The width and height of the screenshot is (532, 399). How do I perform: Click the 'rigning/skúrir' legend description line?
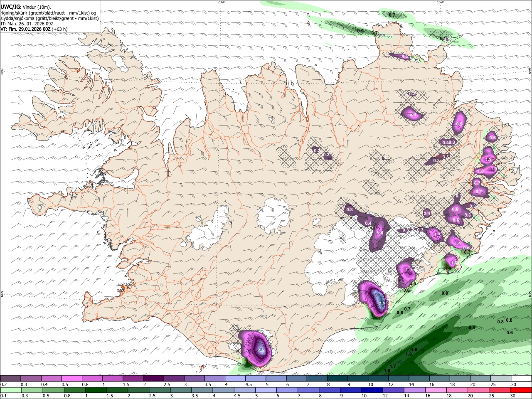[x=48, y=12]
